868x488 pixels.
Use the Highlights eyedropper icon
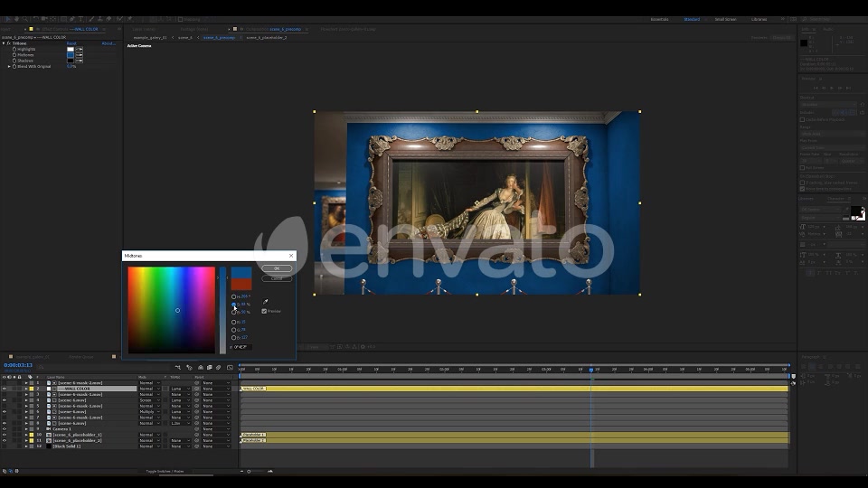tap(80, 49)
